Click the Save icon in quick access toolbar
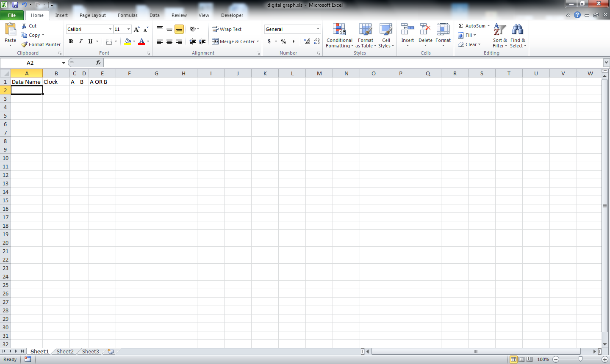Screen dimensions: 610x364 click(x=15, y=5)
